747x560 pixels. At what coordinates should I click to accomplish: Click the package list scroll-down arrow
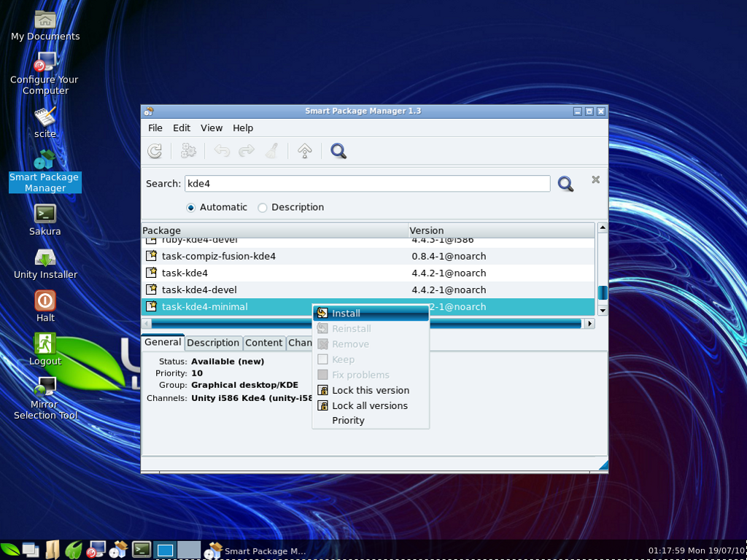(x=603, y=311)
